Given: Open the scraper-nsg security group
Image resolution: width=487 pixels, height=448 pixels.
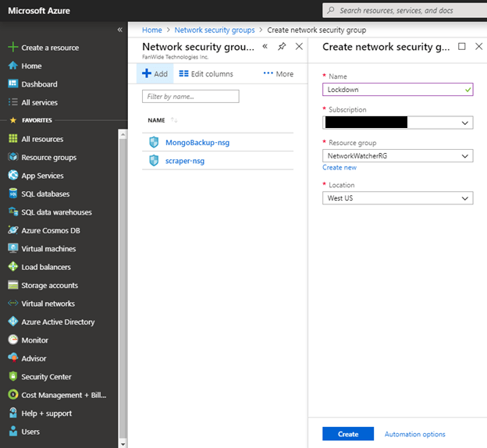Looking at the screenshot, I should click(x=185, y=161).
